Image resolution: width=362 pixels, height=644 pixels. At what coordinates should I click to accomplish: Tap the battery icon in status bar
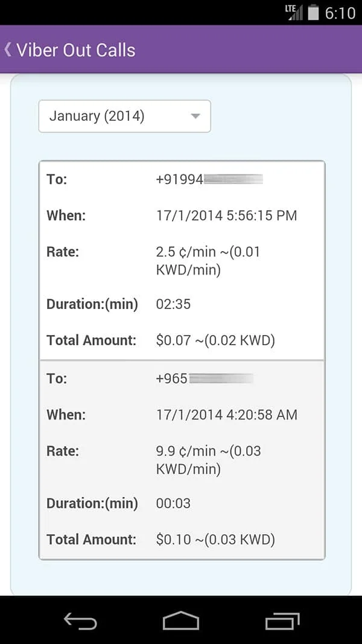coord(313,13)
